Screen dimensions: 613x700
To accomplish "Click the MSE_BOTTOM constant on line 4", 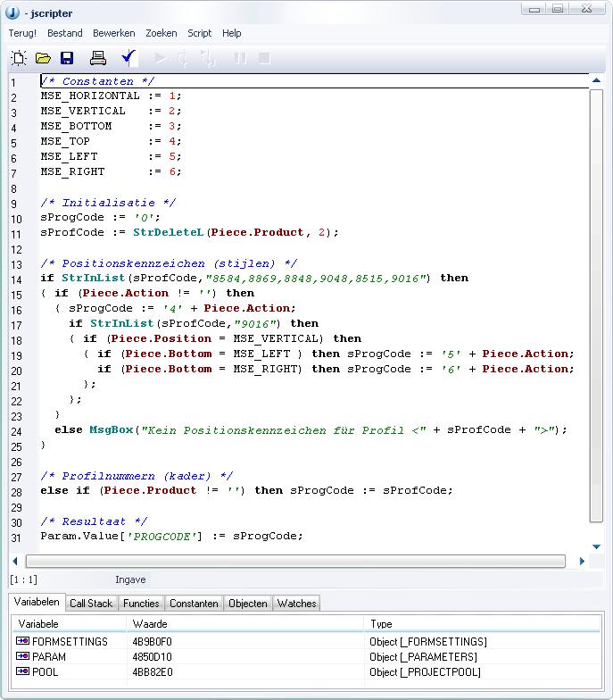I will (x=77, y=127).
